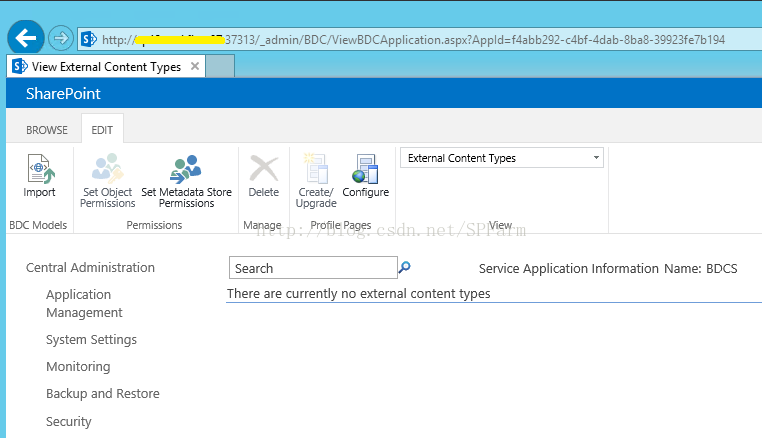Close the View External Content Types tab
Viewport: 762px width, 438px height.
(x=195, y=66)
